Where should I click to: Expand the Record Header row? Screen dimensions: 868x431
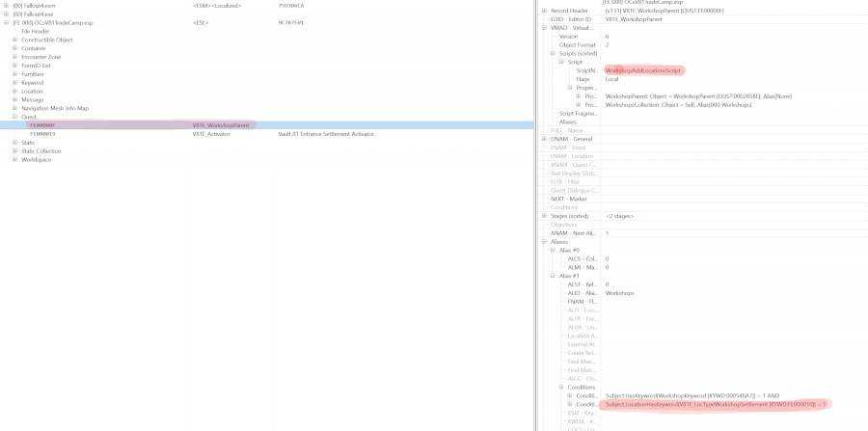point(544,11)
